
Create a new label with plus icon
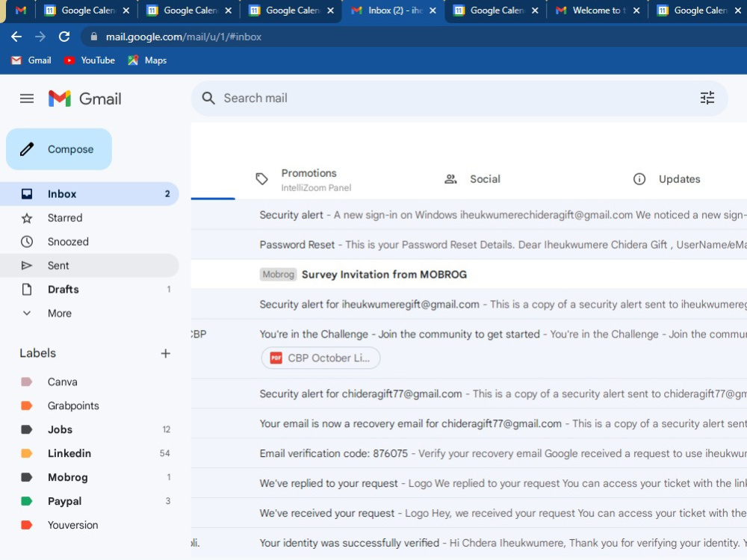[x=165, y=353]
